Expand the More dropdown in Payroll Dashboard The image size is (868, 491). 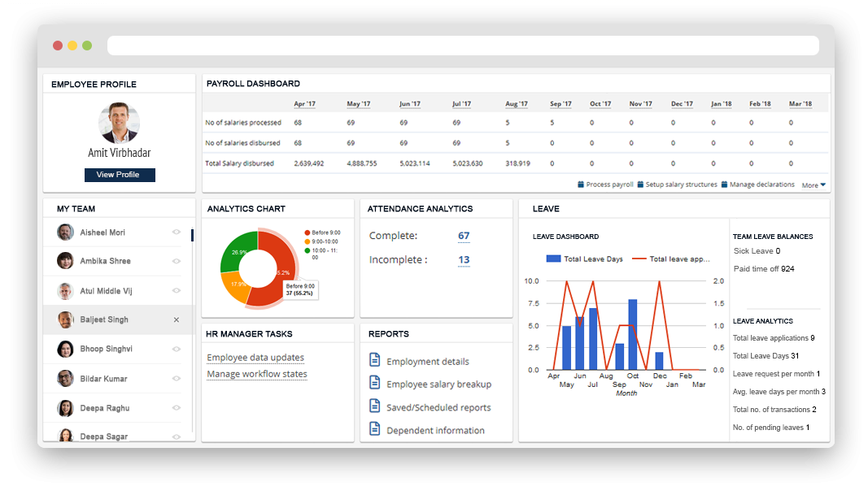[813, 185]
